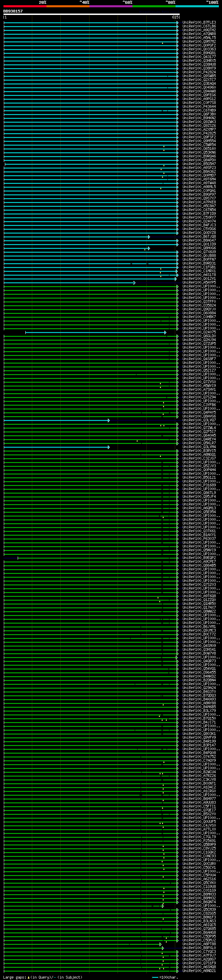Select hit label UniRef100_O65160

pyautogui.click(x=199, y=149)
